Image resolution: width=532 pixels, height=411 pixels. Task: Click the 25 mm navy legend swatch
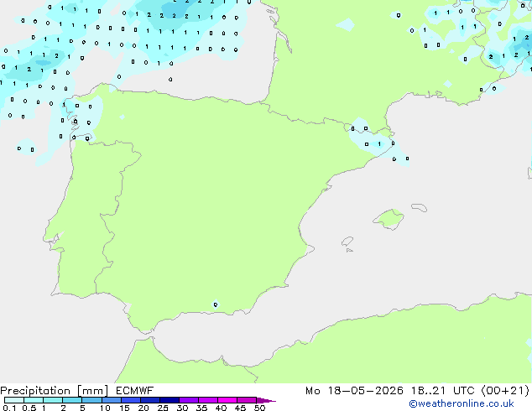point(169,400)
